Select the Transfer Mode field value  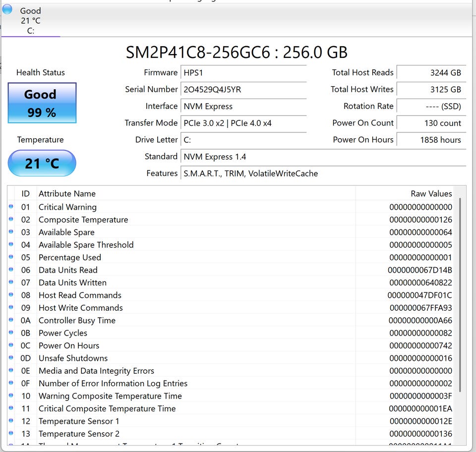coord(243,123)
